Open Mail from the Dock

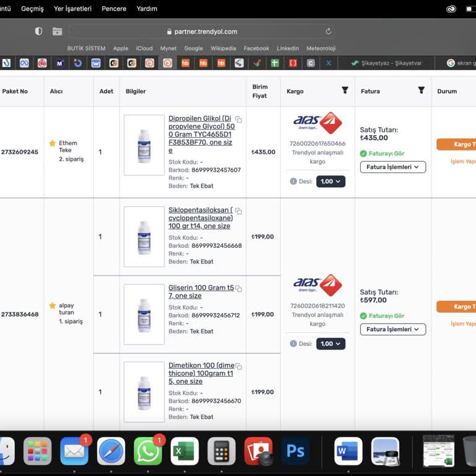[x=74, y=451]
